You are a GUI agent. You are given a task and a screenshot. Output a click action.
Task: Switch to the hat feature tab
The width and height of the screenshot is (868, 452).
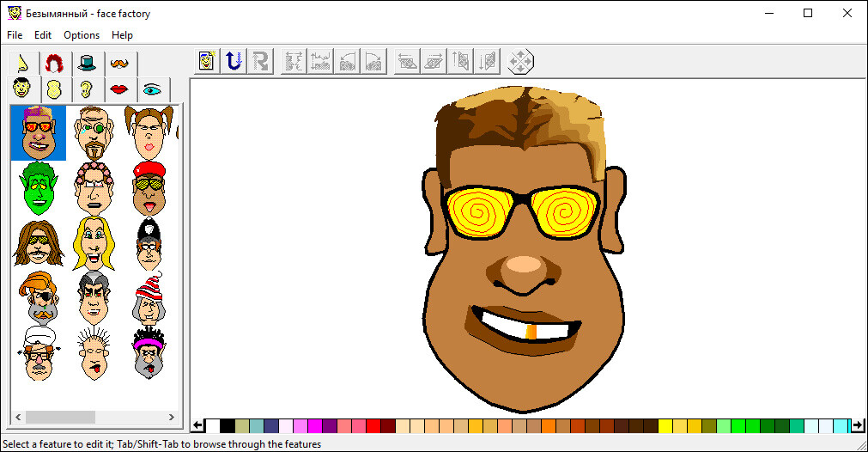pyautogui.click(x=87, y=63)
